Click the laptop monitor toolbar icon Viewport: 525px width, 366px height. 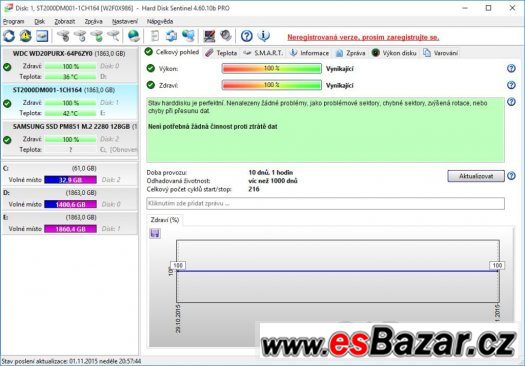209,36
